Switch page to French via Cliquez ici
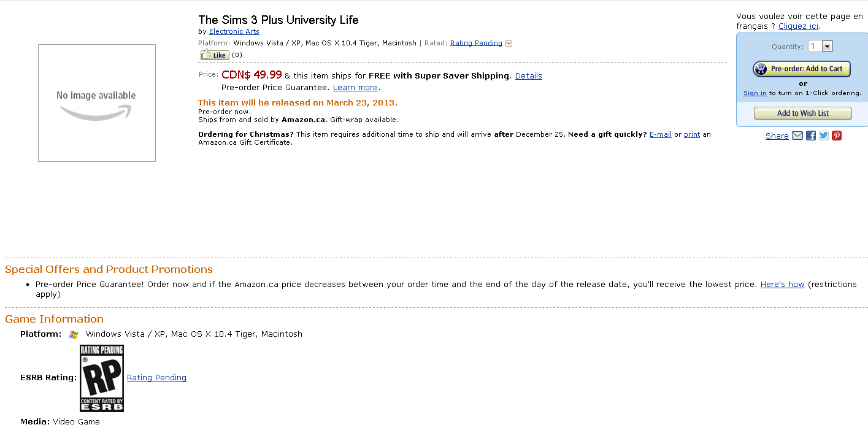This screenshot has width=868, height=433. click(799, 26)
